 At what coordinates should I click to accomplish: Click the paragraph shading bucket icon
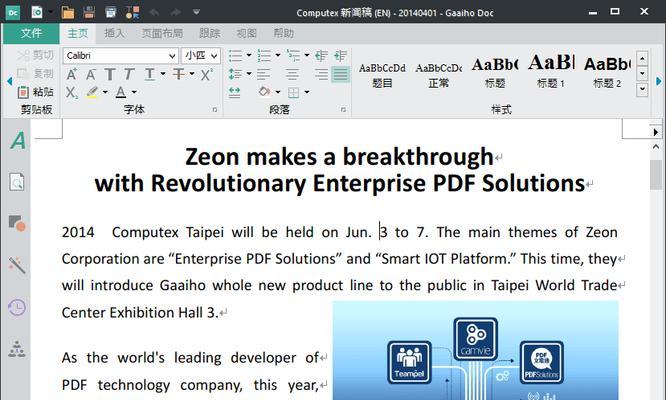coord(265,92)
